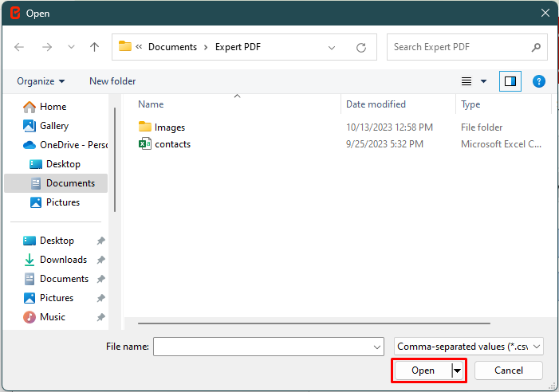Click pin icon beside pinned Pictures
Image resolution: width=559 pixels, height=392 pixels.
pyautogui.click(x=101, y=298)
